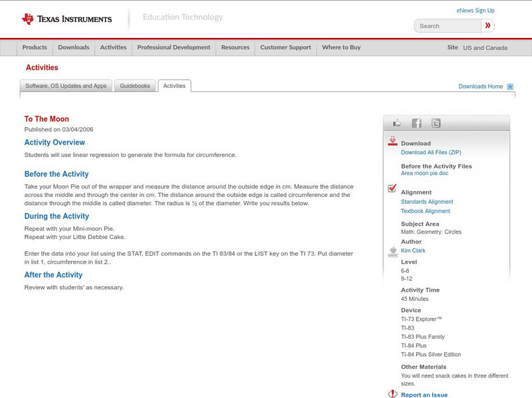This screenshot has height=398, width=532.
Task: Click the Texas Instruments logo
Action: point(66,19)
